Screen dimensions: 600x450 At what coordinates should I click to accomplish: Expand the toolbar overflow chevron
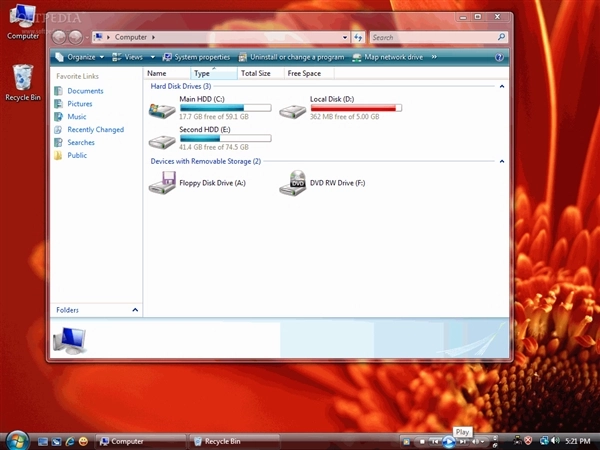(434, 57)
